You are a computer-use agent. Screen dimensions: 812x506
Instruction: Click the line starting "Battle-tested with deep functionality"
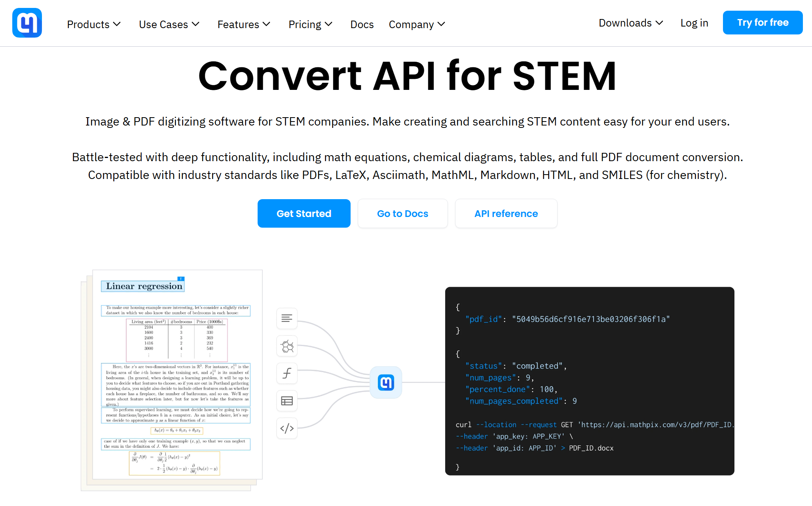[x=408, y=157]
